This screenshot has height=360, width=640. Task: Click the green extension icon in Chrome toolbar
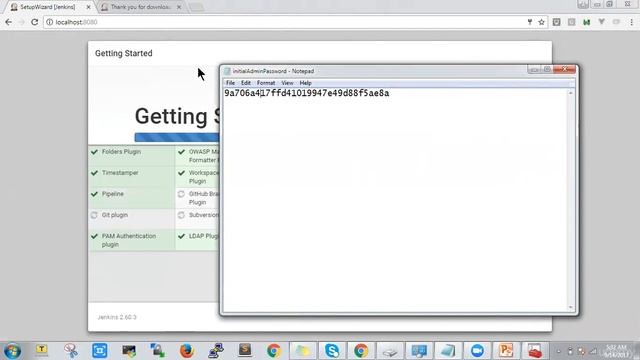click(x=587, y=22)
